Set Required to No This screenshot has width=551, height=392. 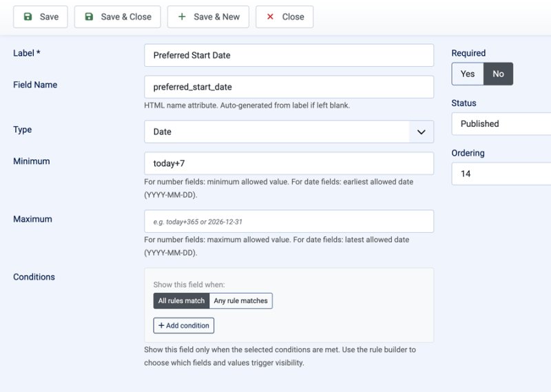498,74
